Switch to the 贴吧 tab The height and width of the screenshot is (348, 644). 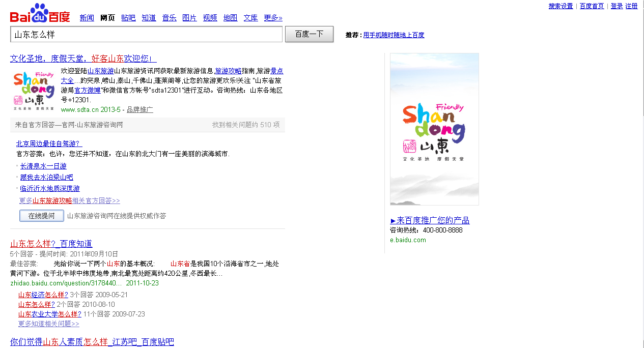click(128, 18)
